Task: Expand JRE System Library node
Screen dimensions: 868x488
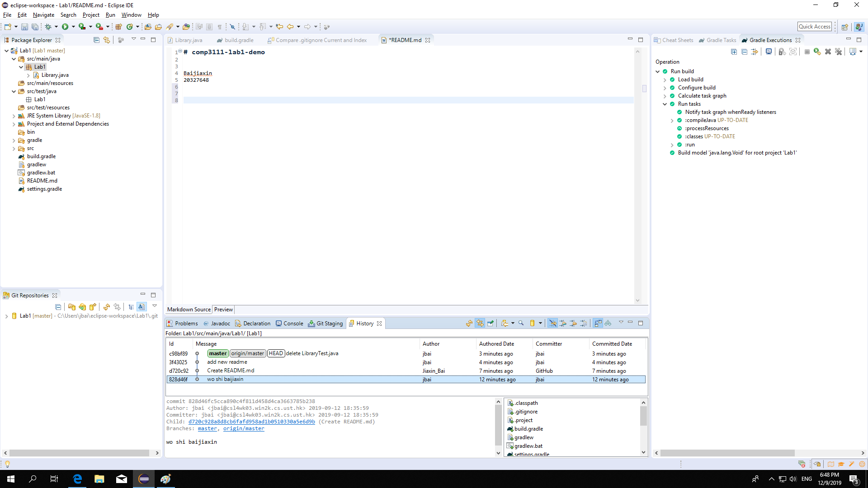Action: point(14,116)
